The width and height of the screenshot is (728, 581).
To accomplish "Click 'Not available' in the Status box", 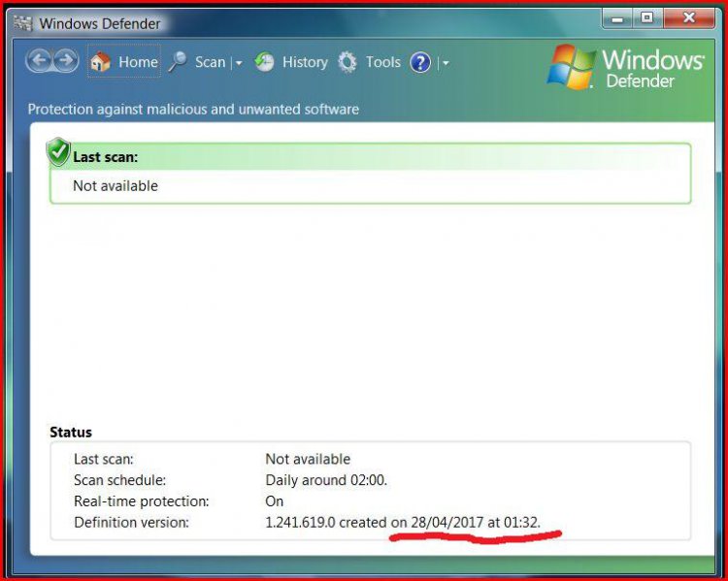I will [x=308, y=459].
